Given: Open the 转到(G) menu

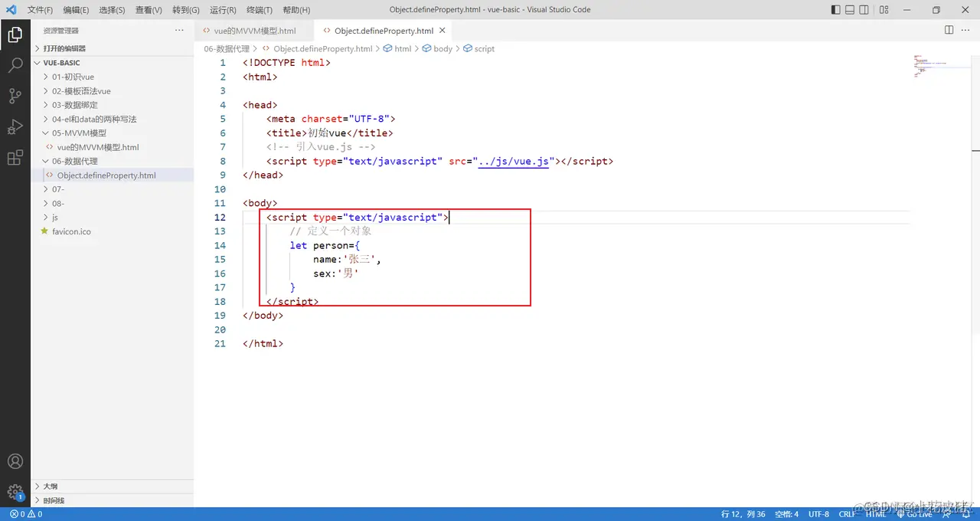Looking at the screenshot, I should point(186,10).
